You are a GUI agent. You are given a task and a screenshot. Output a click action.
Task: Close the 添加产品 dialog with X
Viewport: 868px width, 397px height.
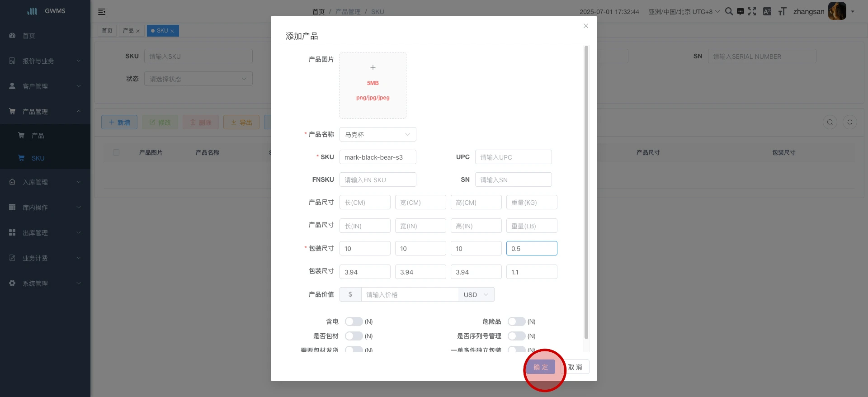pos(586,26)
